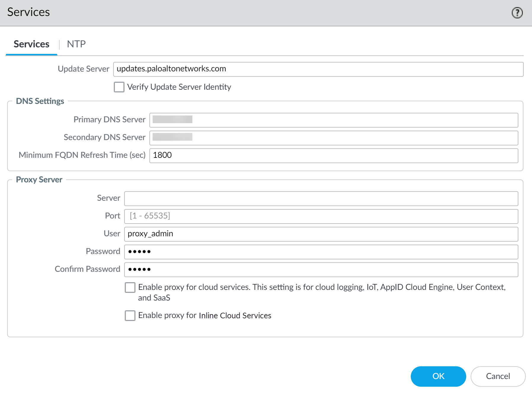The height and width of the screenshot is (395, 532).
Task: Click the Services dialog title text
Action: click(28, 12)
